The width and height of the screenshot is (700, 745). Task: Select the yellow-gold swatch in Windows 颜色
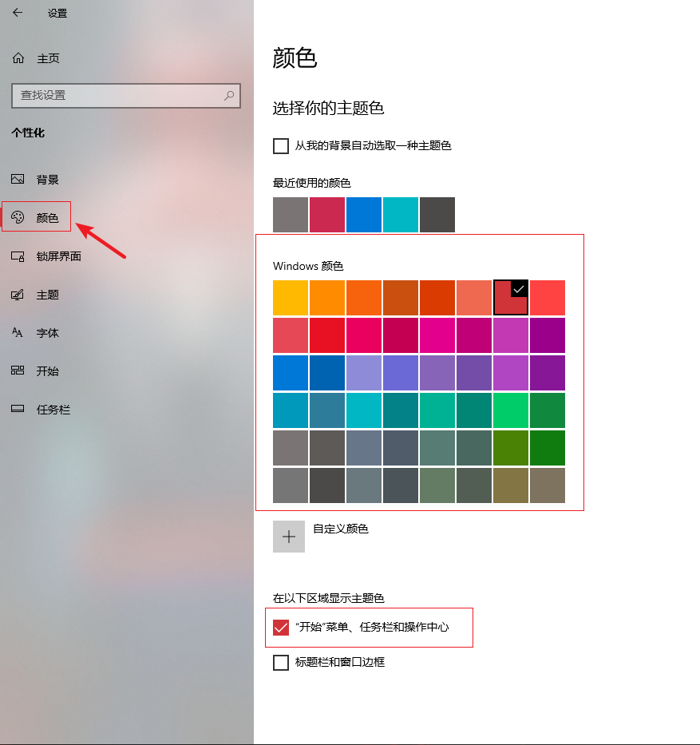click(x=291, y=298)
